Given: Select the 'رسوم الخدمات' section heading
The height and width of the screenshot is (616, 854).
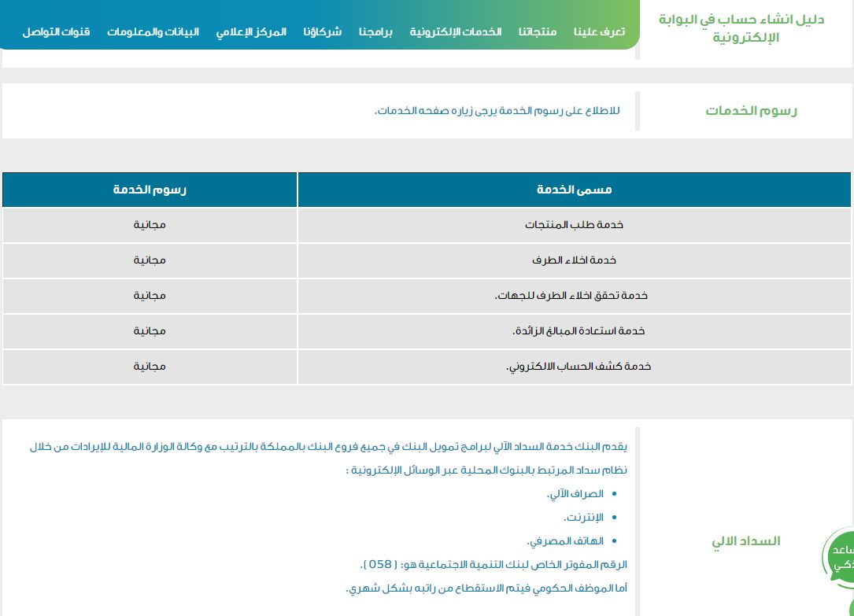Looking at the screenshot, I should (751, 110).
